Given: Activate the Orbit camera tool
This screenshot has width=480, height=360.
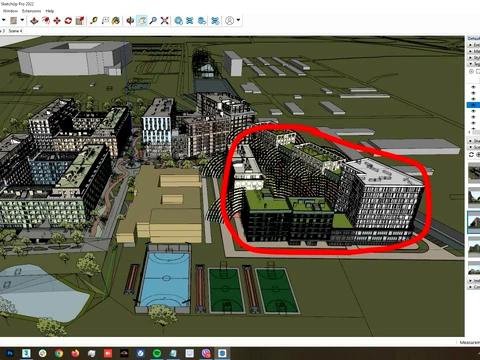Looking at the screenshot, I should coord(130,21).
